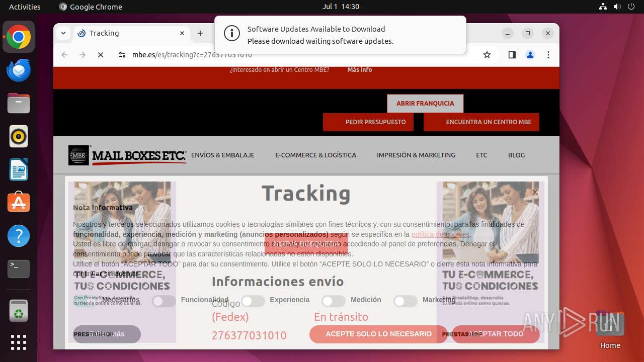Viewport: 644px width, 362px height.
Task: Open the Activities overview
Action: [x=25, y=7]
